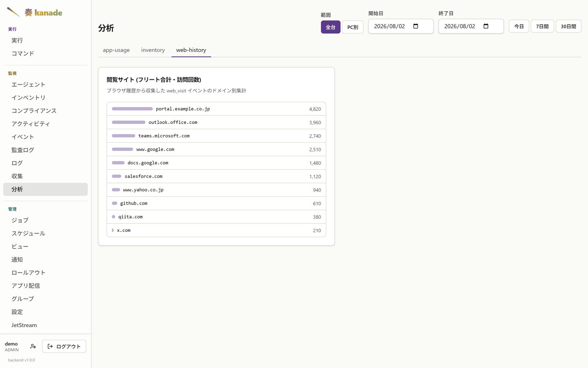
Task: Select 全台 scope toggle
Action: coord(330,27)
